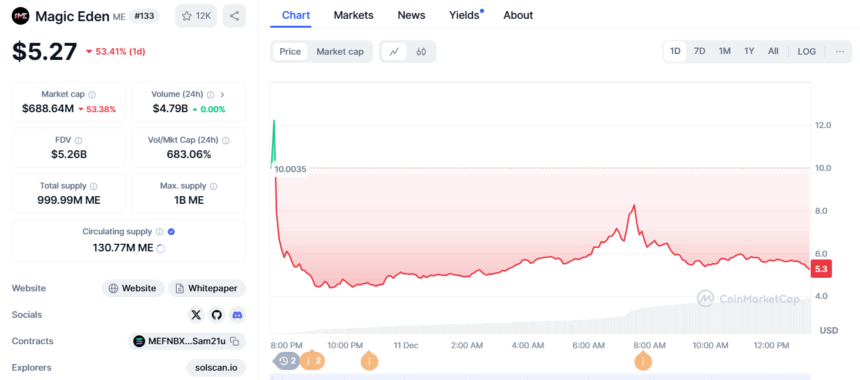Viewport: 860px width, 380px height.
Task: Click the 11 Dec axis label
Action: tap(406, 345)
